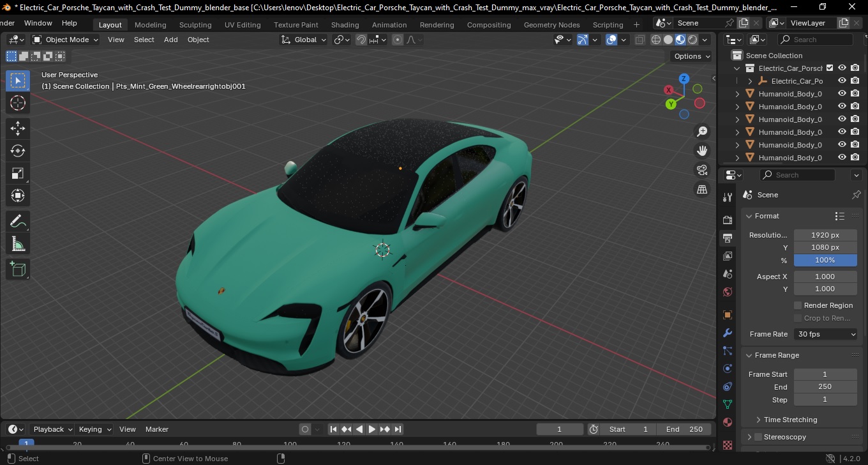The image size is (868, 465).
Task: Open the Marker menu in timeline
Action: coord(157,429)
